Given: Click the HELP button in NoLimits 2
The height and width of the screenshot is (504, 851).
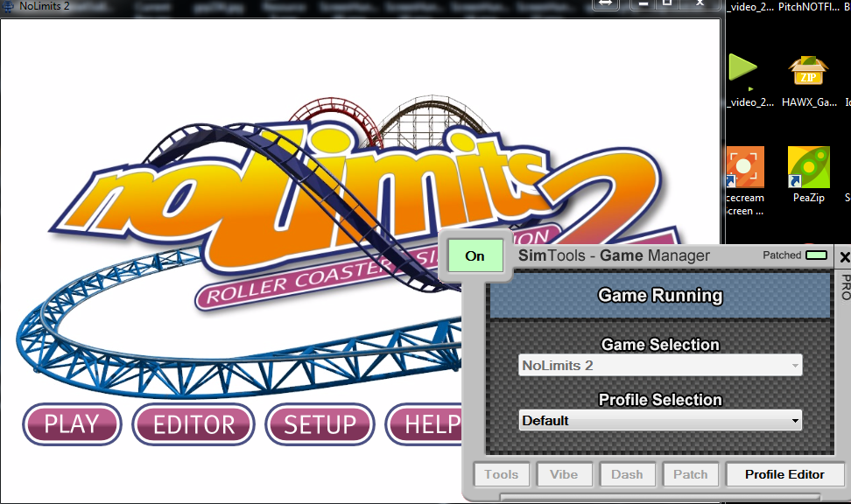Looking at the screenshot, I should click(x=424, y=424).
